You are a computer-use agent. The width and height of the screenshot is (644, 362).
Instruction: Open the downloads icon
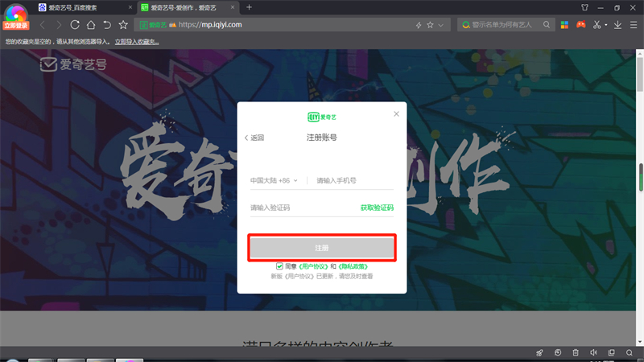617,25
